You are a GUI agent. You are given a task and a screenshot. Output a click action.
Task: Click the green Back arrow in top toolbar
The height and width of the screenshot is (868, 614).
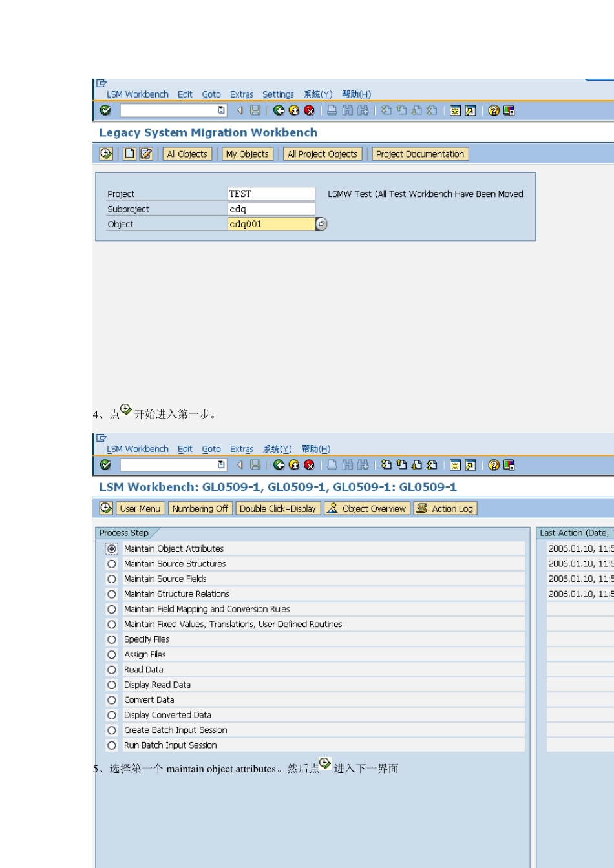click(x=279, y=110)
